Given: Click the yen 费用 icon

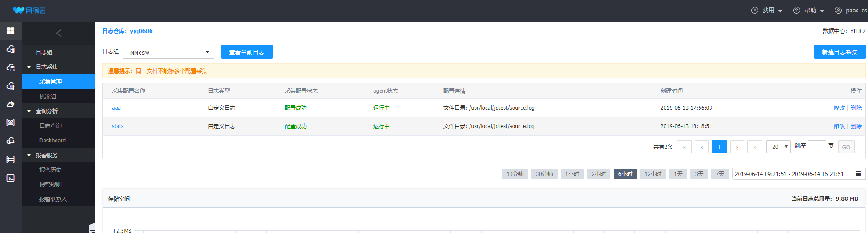Looking at the screenshot, I should 755,10.
